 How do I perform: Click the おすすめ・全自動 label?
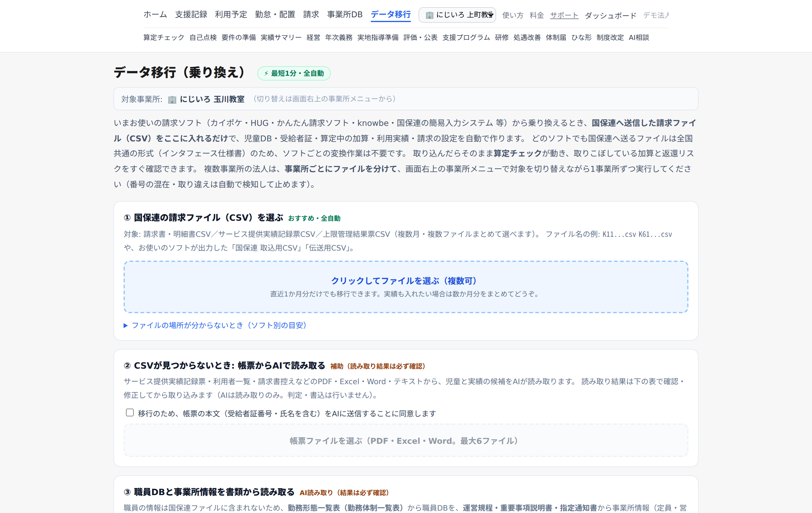314,218
